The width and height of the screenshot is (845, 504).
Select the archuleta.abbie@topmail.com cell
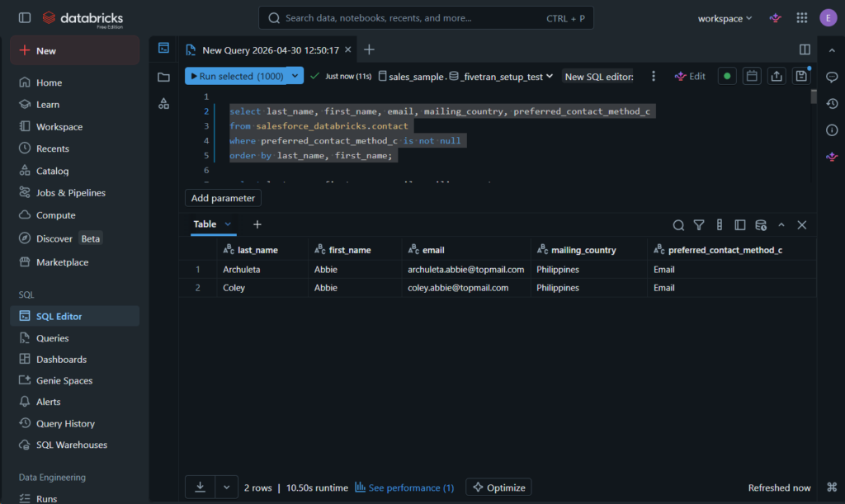(466, 269)
